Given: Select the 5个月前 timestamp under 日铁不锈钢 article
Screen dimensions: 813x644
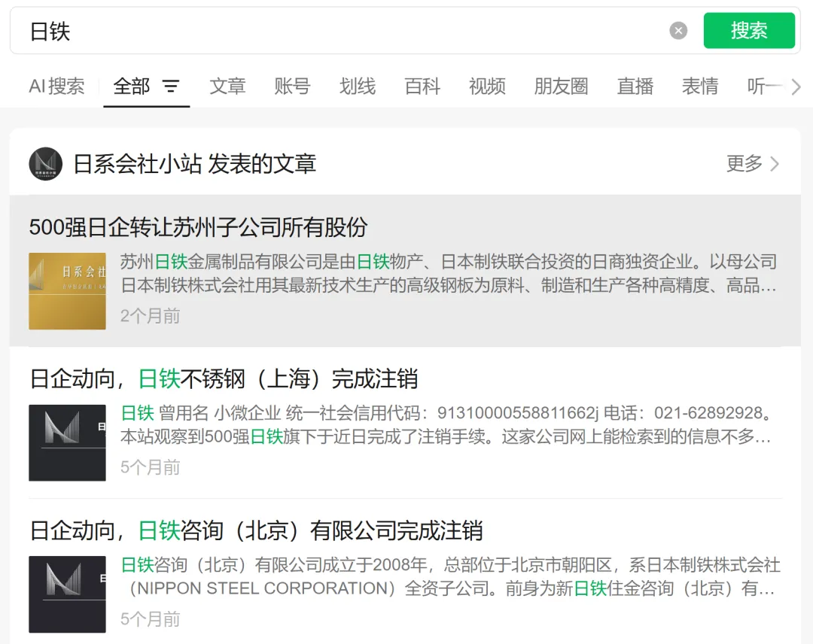Looking at the screenshot, I should pos(150,467).
